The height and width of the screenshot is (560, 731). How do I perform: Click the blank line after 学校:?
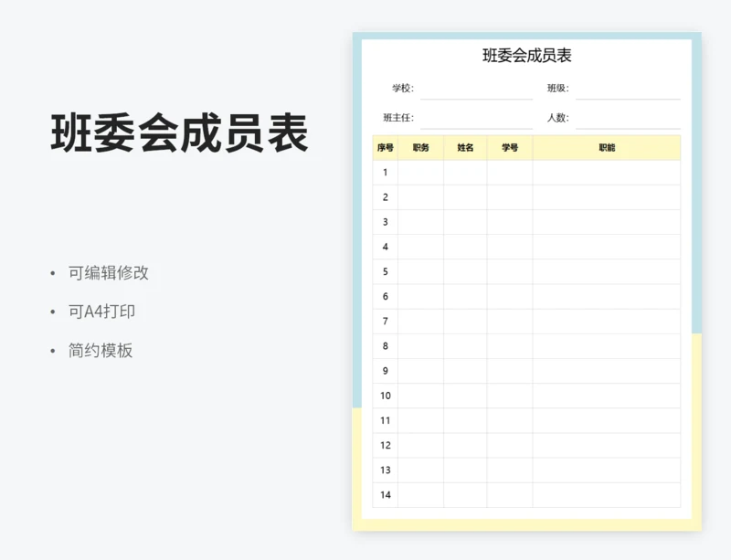476,90
